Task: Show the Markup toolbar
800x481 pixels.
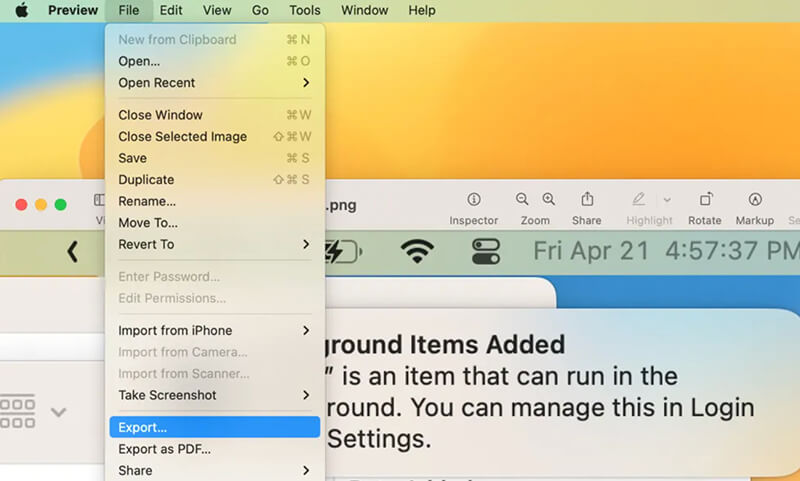Action: click(755, 199)
